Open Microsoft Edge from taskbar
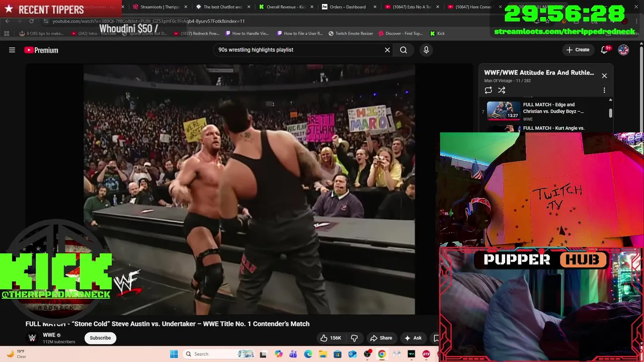The height and width of the screenshot is (362, 644). point(308,354)
